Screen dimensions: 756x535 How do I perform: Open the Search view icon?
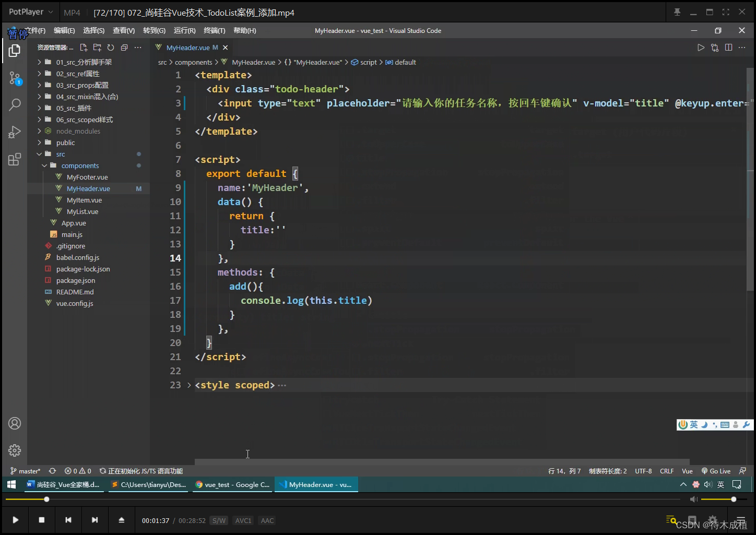pos(15,105)
